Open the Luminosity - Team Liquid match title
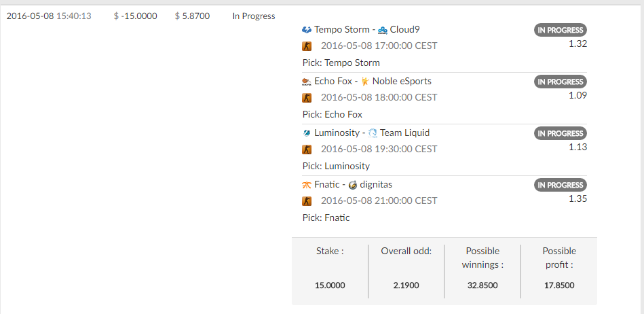 click(372, 133)
